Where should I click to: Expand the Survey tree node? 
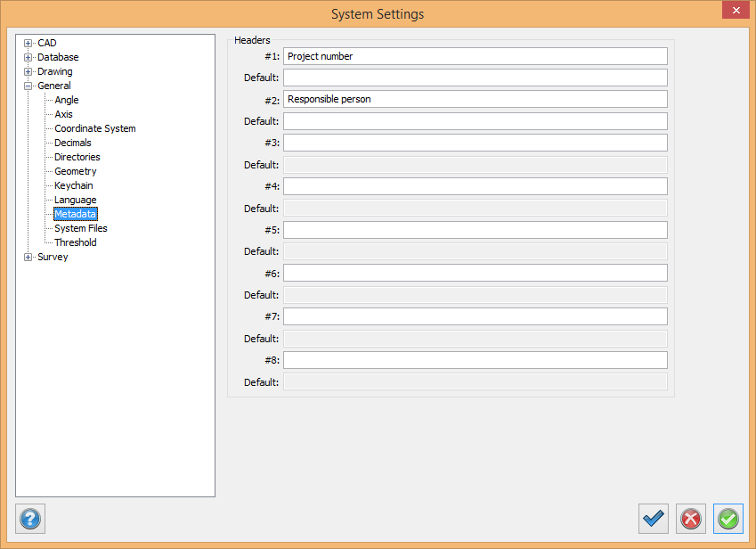click(28, 257)
